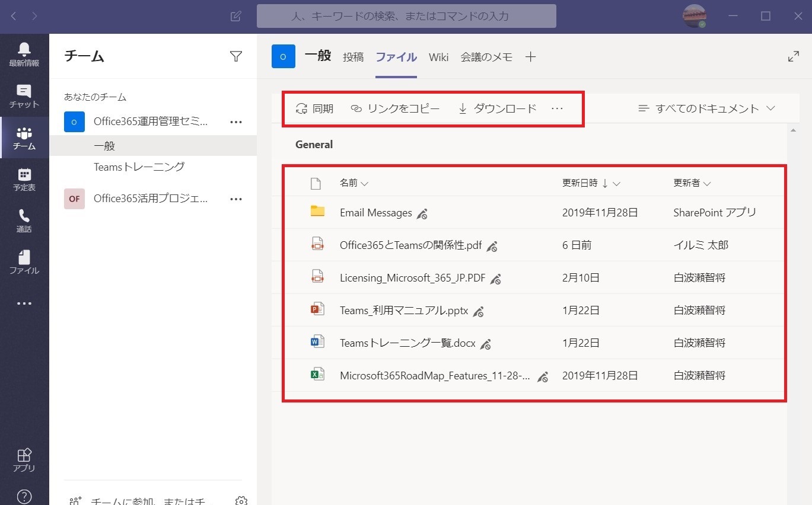The image size is (812, 505).
Task: Switch to the Wiki tab
Action: [438, 57]
